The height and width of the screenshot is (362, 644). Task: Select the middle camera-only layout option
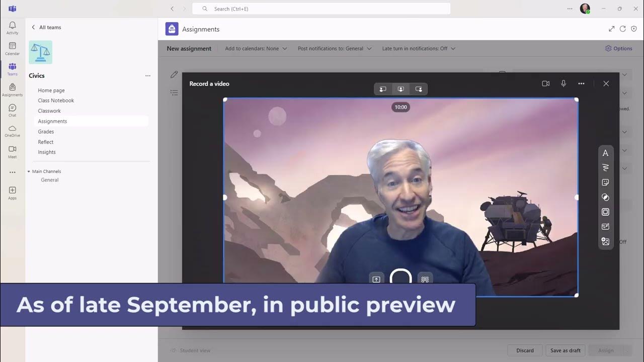(400, 89)
